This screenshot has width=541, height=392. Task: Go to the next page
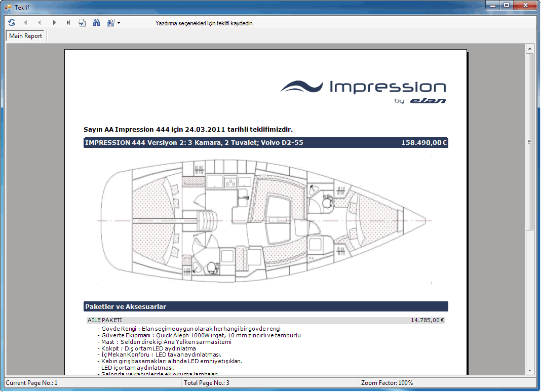click(54, 23)
